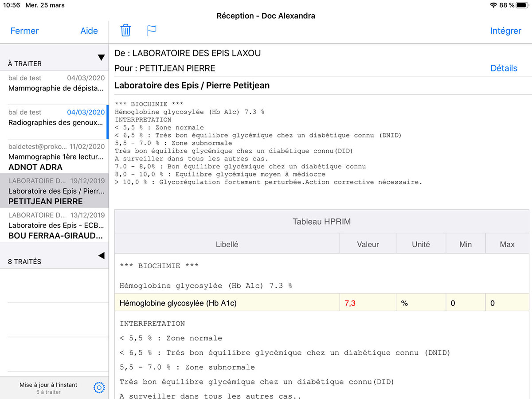Flag the message with the flag icon

click(x=152, y=31)
